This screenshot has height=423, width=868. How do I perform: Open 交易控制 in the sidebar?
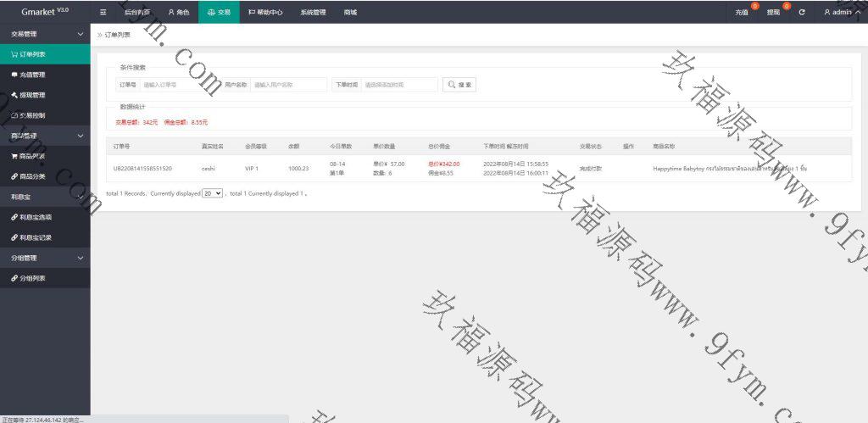(34, 115)
